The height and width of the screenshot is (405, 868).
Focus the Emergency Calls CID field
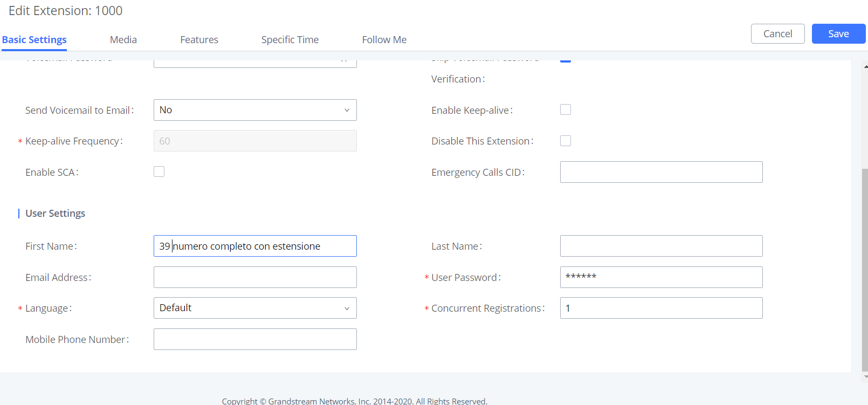point(662,172)
